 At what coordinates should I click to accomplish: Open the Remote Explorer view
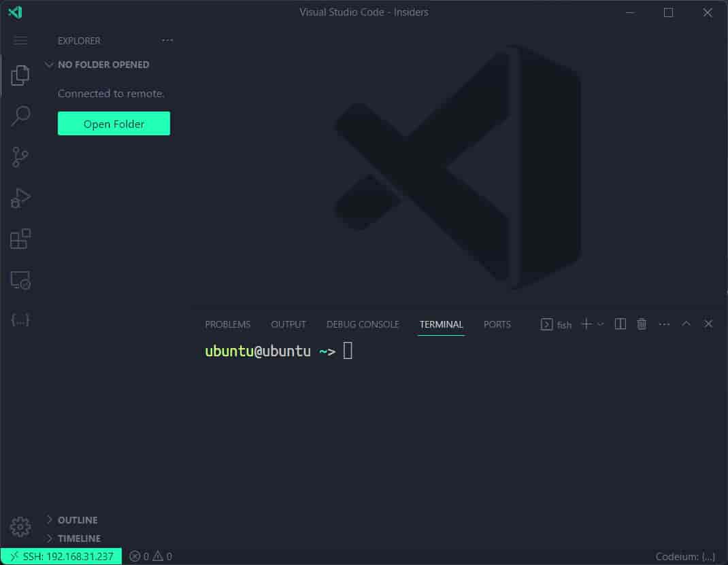[20, 280]
